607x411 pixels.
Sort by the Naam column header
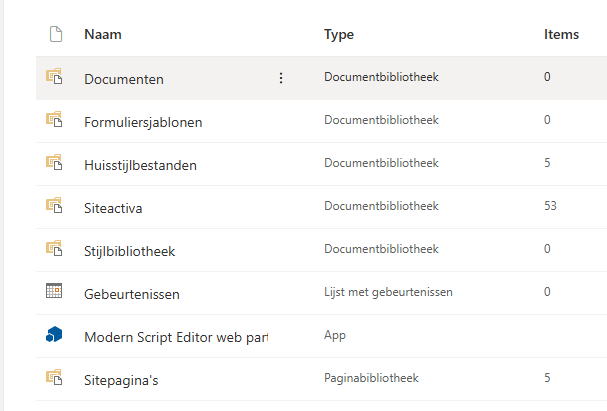click(x=103, y=35)
